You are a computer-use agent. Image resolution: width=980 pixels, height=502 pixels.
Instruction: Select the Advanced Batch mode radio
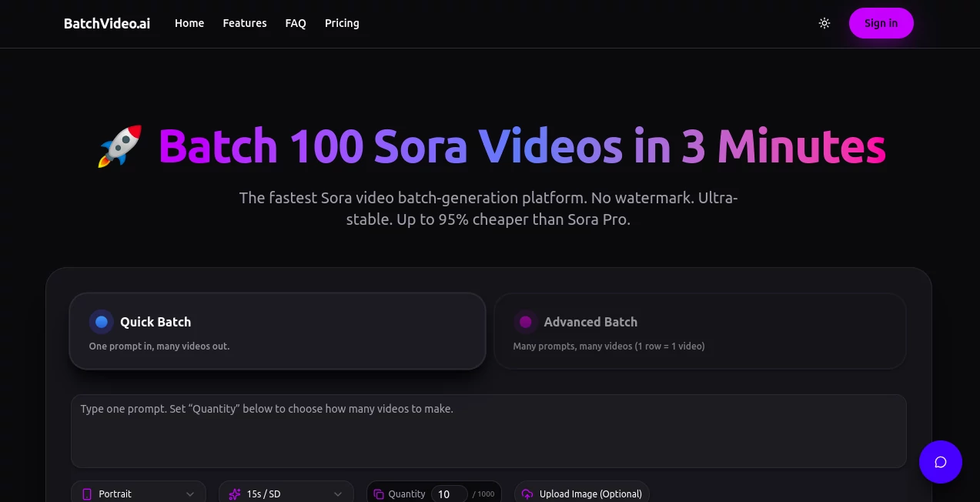tap(525, 321)
